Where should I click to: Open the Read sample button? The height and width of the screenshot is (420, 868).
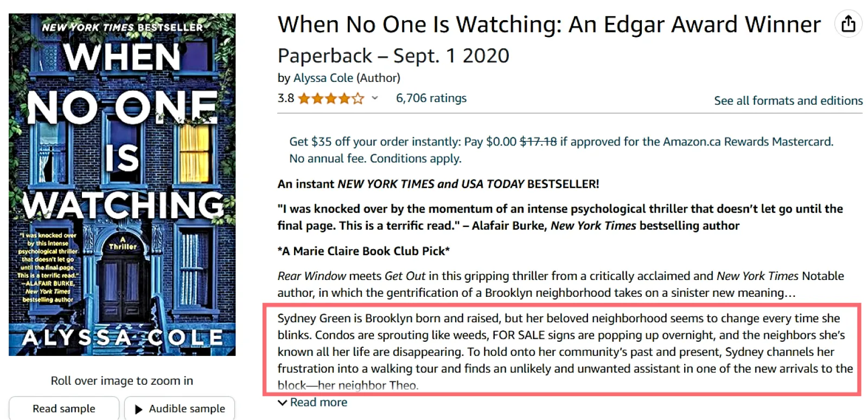(64, 409)
